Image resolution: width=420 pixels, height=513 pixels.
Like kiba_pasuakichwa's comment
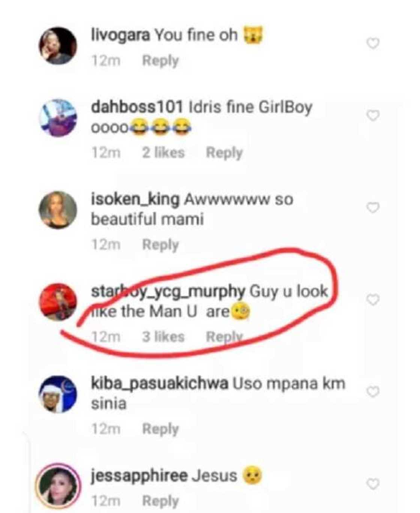pyautogui.click(x=373, y=392)
